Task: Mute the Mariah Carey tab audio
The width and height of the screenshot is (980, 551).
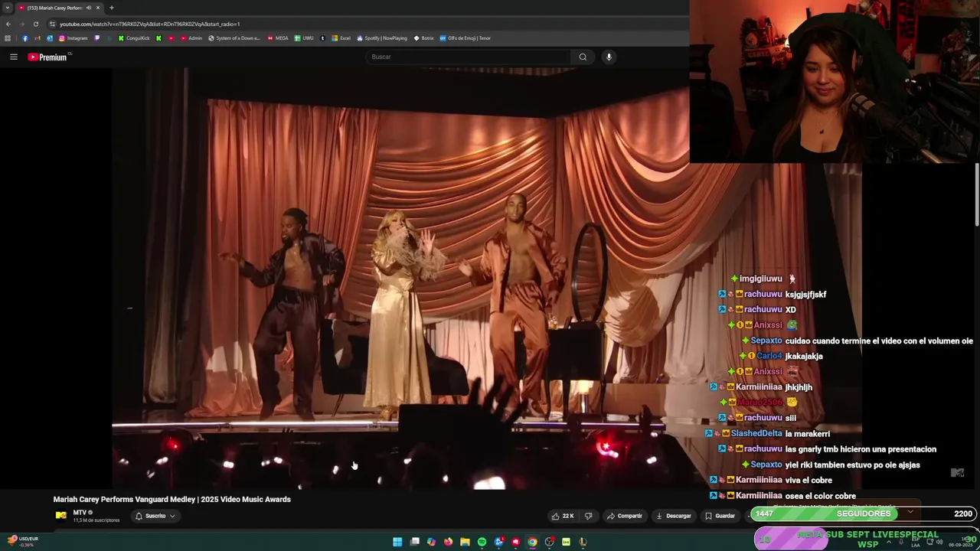Action: tap(89, 8)
